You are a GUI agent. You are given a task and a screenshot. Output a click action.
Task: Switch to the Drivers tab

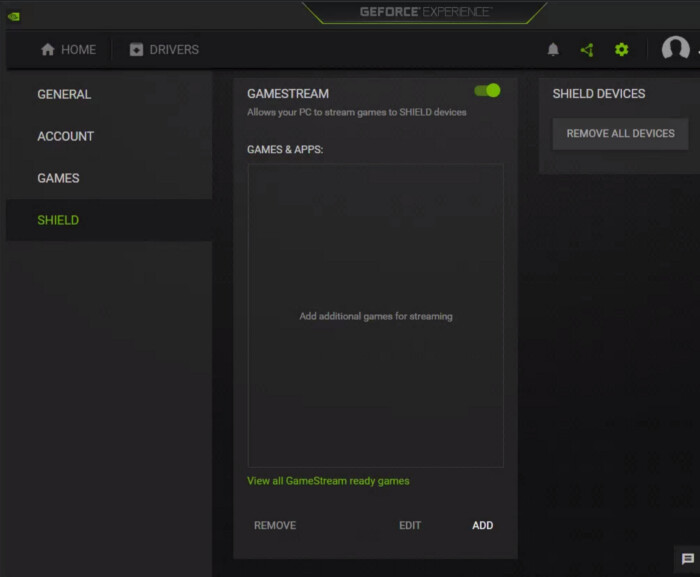pos(164,50)
